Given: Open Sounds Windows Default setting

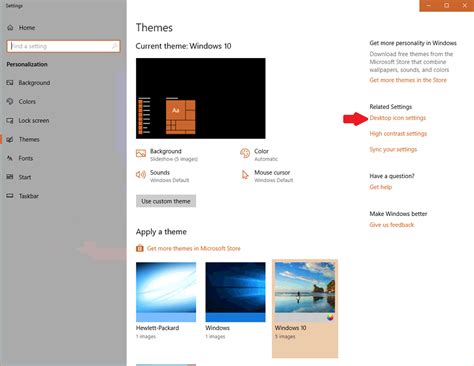Looking at the screenshot, I should (x=163, y=176).
